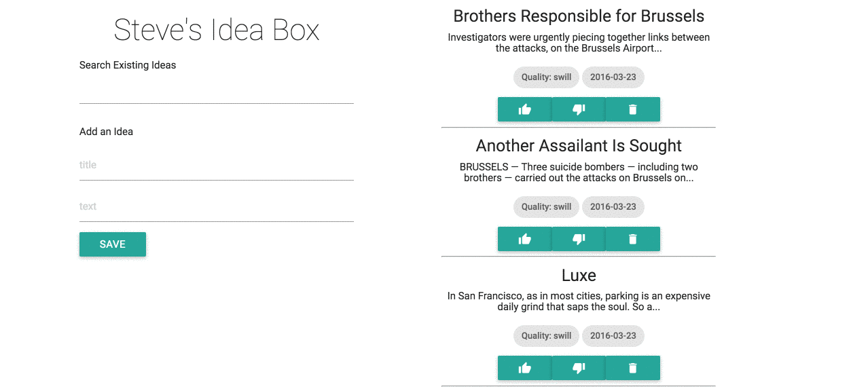Click the 2016-03-23 date badge under Another Assailant Is Sought
Image resolution: width=868 pixels, height=391 pixels.
coord(613,206)
